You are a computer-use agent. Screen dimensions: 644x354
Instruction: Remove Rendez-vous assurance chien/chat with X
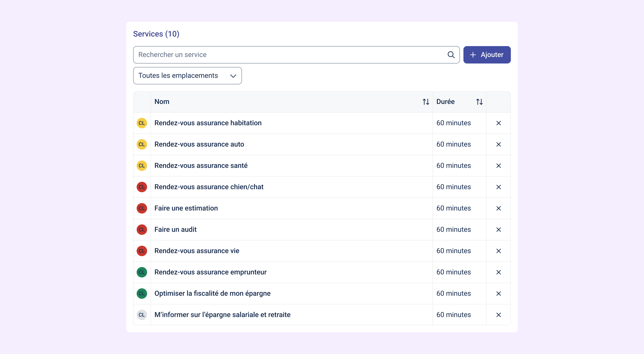pyautogui.click(x=498, y=187)
